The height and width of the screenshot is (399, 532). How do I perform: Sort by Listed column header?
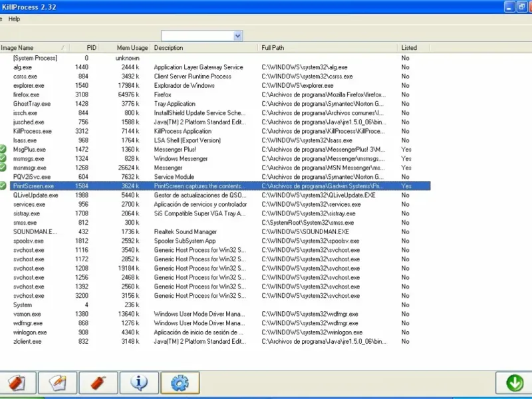click(x=414, y=48)
